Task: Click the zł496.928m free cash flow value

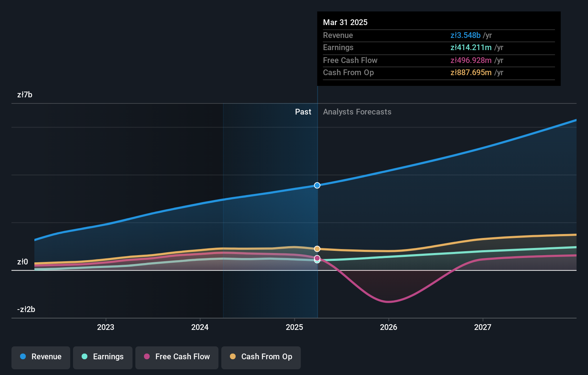Action: point(471,60)
